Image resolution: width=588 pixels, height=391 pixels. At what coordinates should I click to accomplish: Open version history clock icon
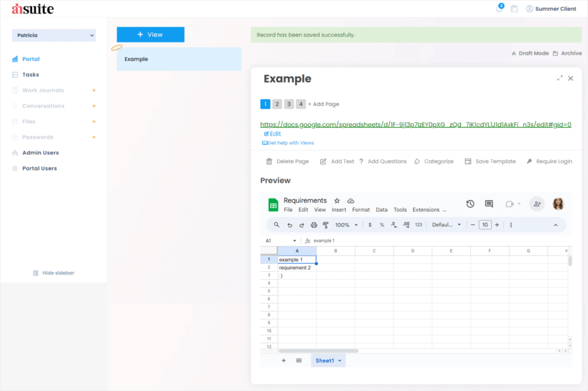pyautogui.click(x=470, y=204)
